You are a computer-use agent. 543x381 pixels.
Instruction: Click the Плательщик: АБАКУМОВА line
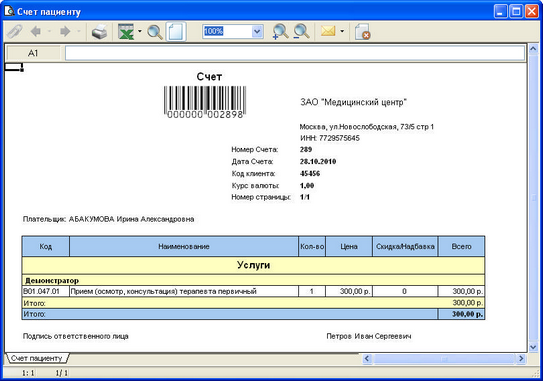108,219
